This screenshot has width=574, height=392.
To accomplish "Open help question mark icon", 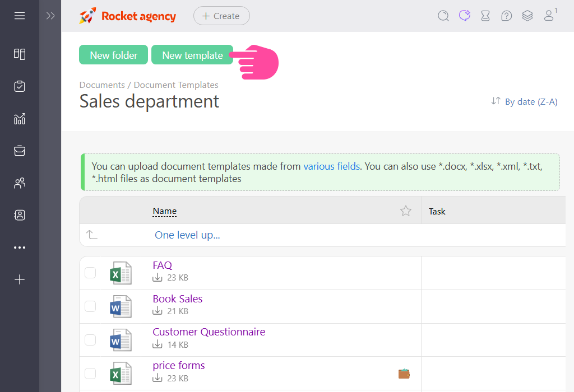I will [x=506, y=16].
